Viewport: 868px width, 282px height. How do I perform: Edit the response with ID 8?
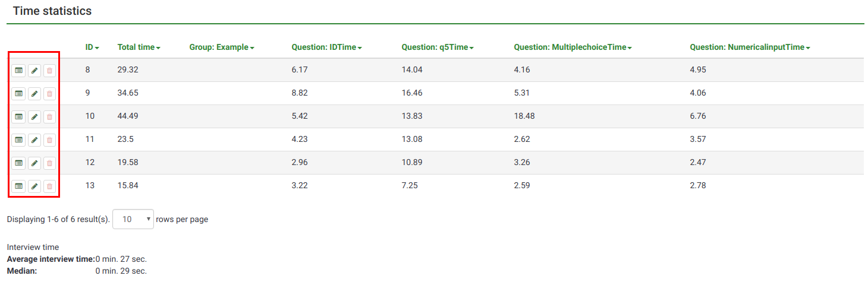point(34,71)
